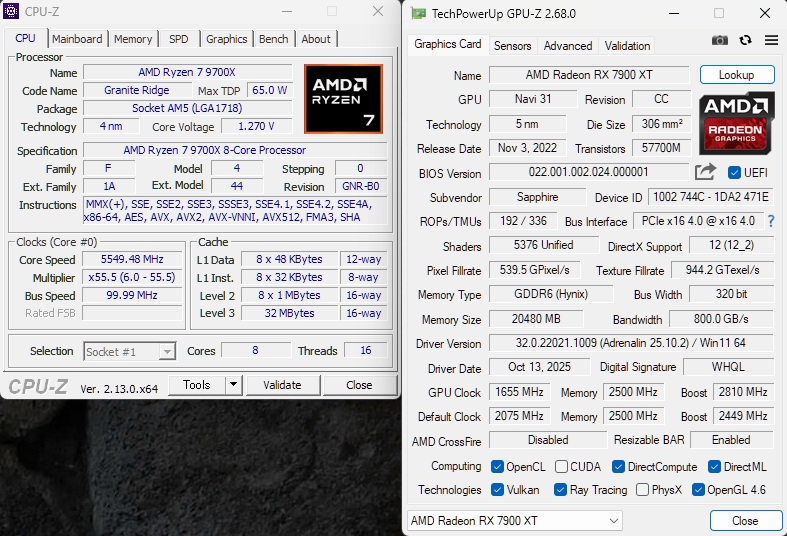Screen dimensions: 787x536
Task: Toggle the Ray Tracing checkbox
Action: click(559, 490)
